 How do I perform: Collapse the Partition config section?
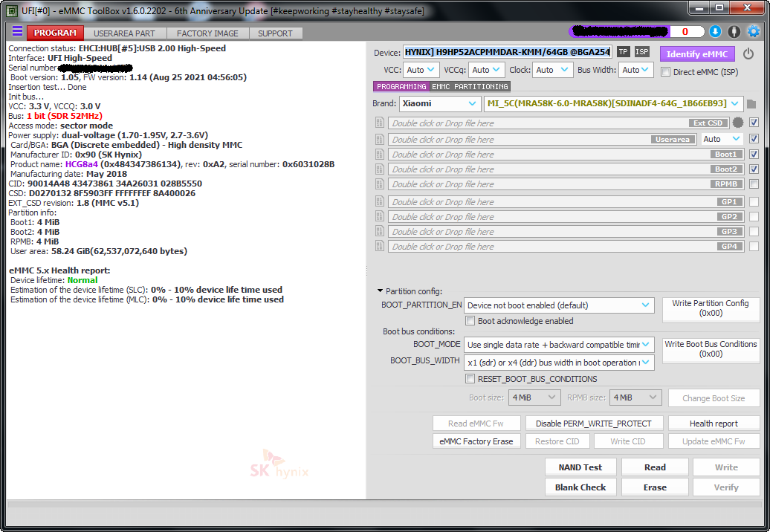(x=380, y=291)
